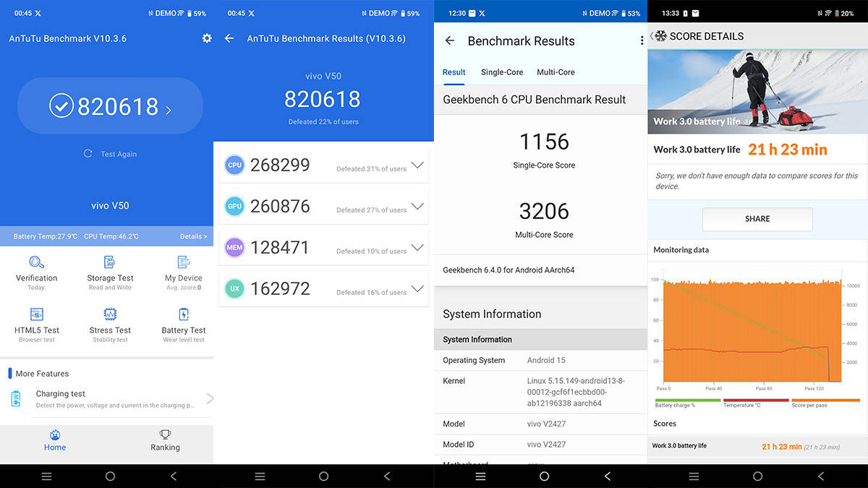
Task: Click the Model vivo V2427 row
Action: click(x=540, y=424)
